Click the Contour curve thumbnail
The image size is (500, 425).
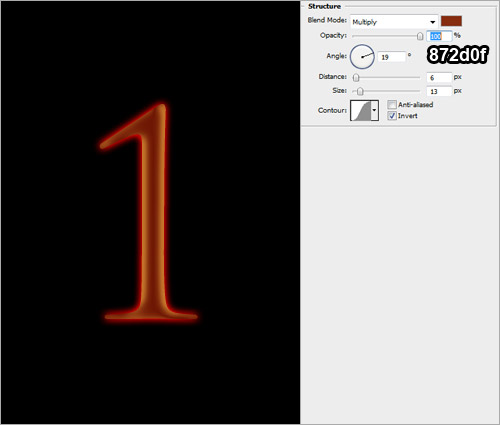pyautogui.click(x=360, y=110)
